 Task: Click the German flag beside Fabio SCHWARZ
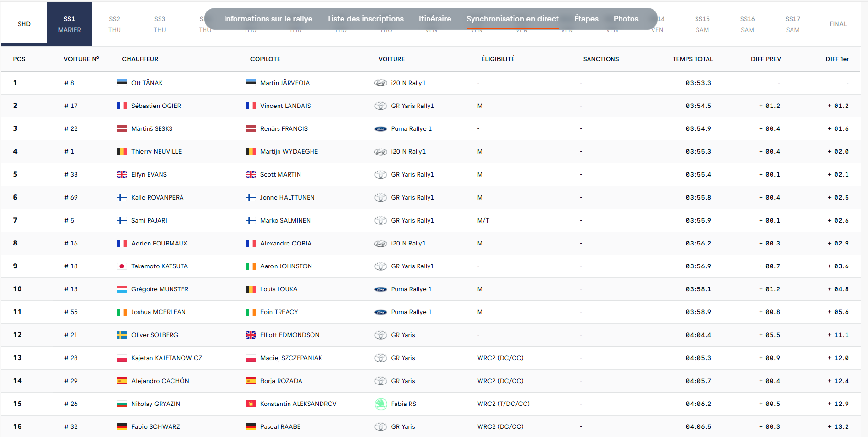point(122,426)
